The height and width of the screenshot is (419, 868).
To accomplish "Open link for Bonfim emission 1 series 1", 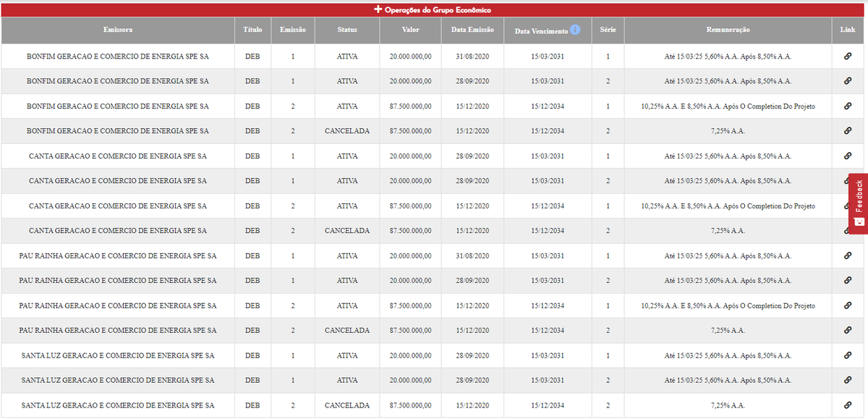I will tap(848, 56).
